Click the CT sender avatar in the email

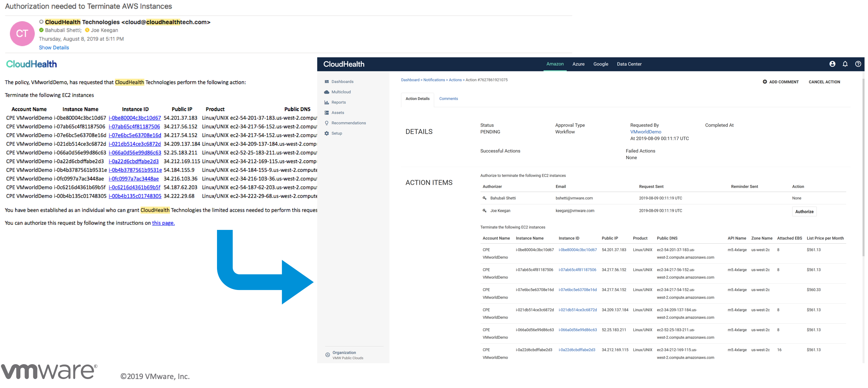pyautogui.click(x=22, y=33)
